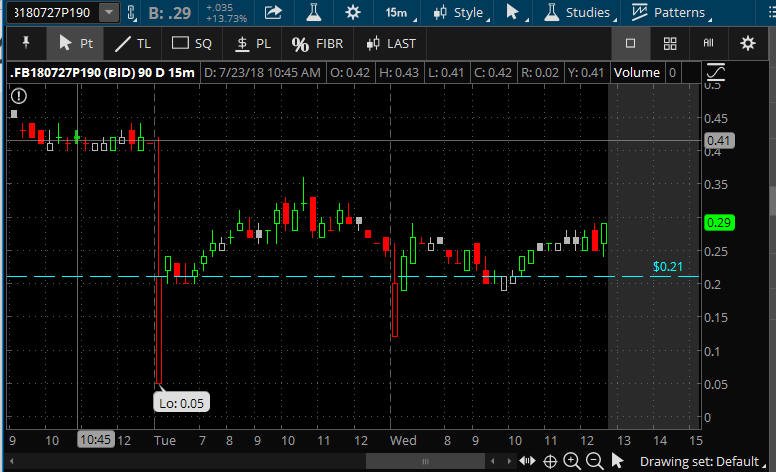Open the symbol selector dropdown arrow
The width and height of the screenshot is (776, 472).
tap(109, 12)
